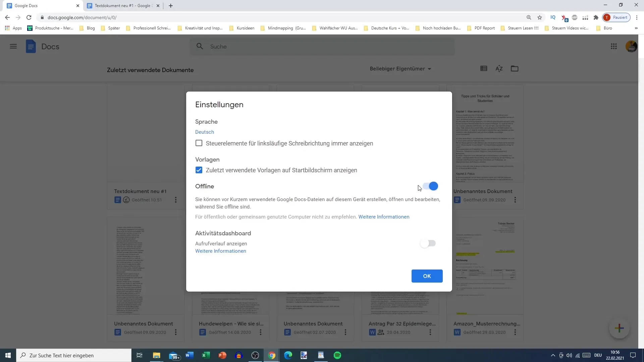This screenshot has height=362, width=644.
Task: Open the Blog bookmark folder
Action: click(x=87, y=28)
